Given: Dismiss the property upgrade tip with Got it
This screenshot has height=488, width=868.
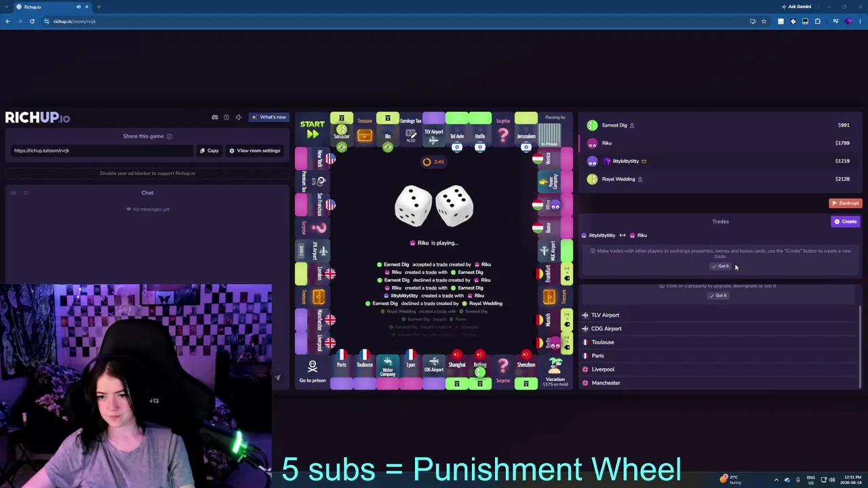Looking at the screenshot, I should pyautogui.click(x=718, y=296).
